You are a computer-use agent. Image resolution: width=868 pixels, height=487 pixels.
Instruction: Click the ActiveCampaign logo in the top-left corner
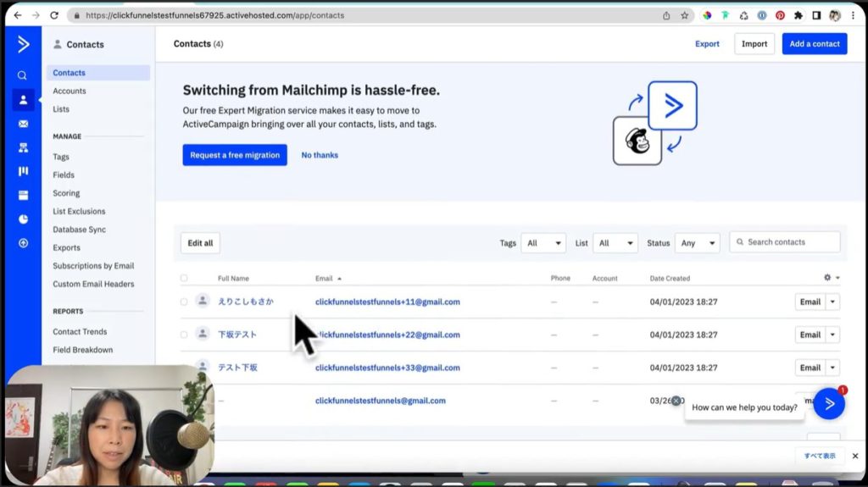pos(23,44)
